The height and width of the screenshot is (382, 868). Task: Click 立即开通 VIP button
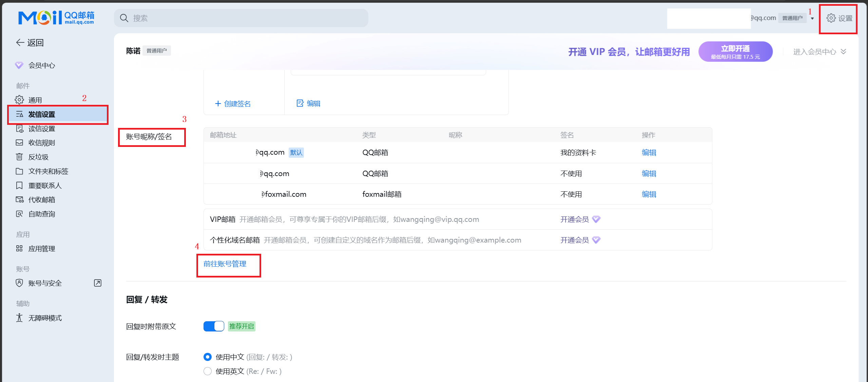735,52
